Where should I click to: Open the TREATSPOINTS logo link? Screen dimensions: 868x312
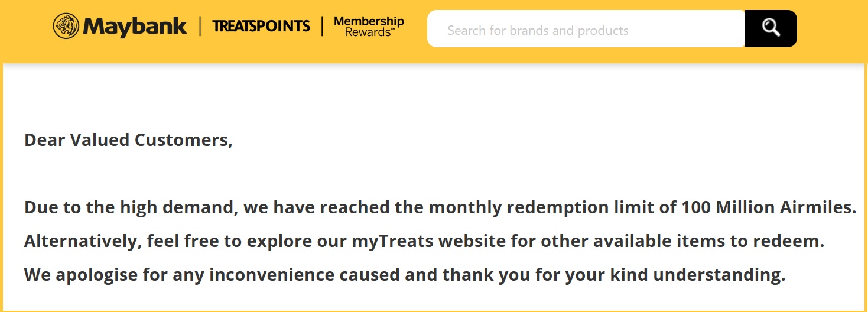pyautogui.click(x=261, y=26)
